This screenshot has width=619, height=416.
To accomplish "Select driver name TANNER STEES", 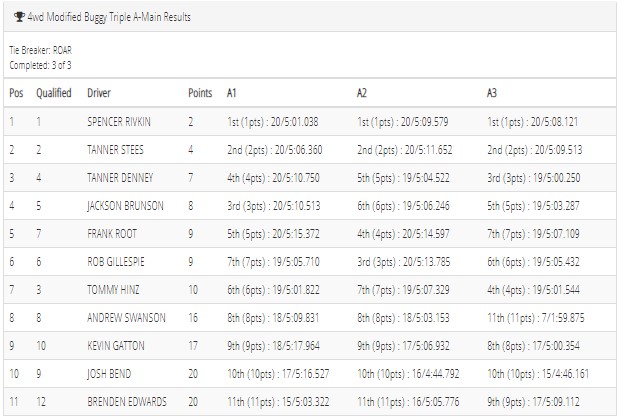I will coord(115,150).
